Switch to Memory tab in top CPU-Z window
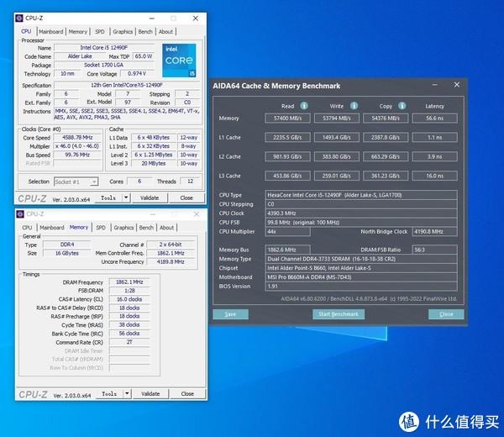Screen dimensions: 504x437 tap(78, 31)
